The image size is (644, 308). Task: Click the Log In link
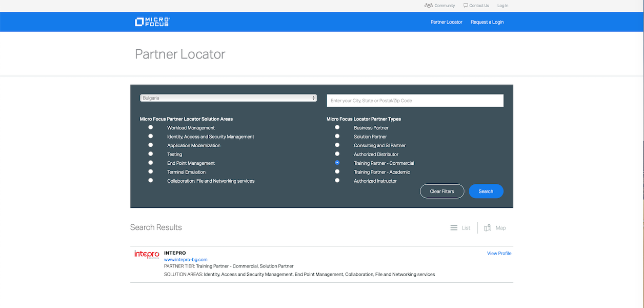point(502,6)
